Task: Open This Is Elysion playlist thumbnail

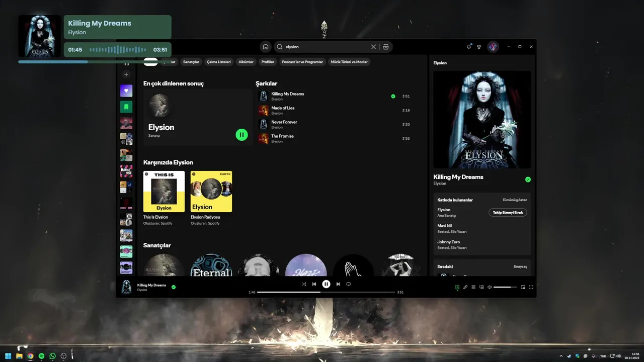Action: point(164,192)
